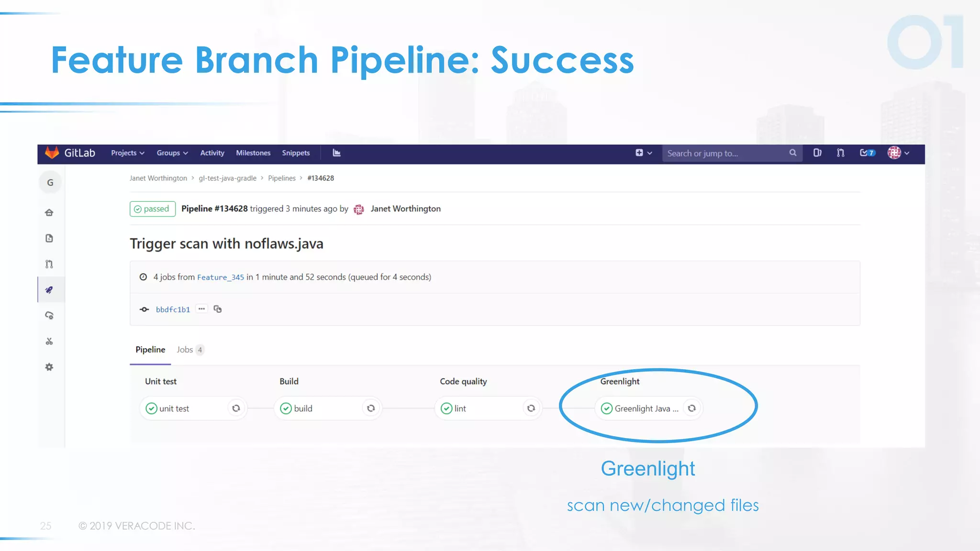980x551 pixels.
Task: Open the plus (new item) dropdown
Action: [x=644, y=153]
